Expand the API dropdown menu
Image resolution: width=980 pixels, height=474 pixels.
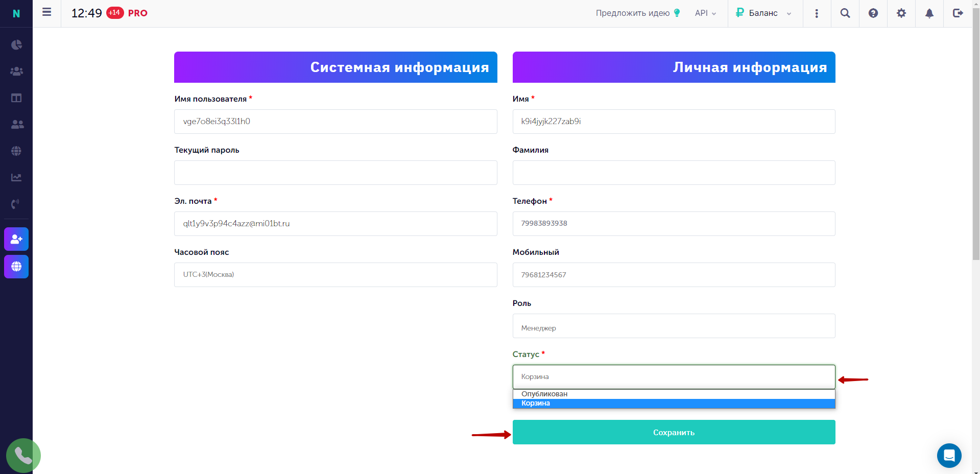tap(705, 13)
